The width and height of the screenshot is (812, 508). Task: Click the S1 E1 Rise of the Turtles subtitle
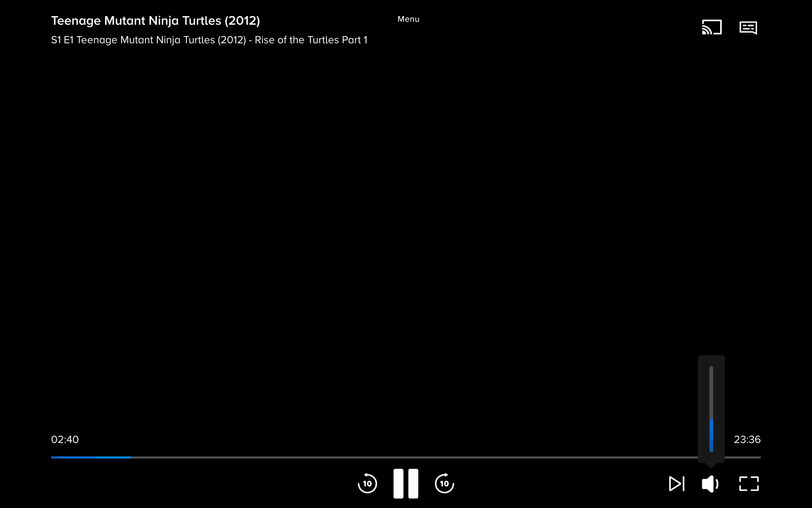click(x=209, y=40)
